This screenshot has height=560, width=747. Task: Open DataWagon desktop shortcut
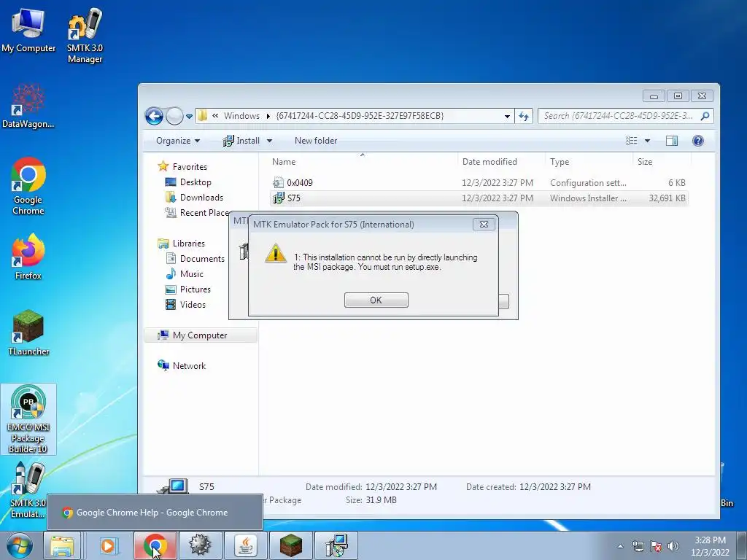(28, 106)
